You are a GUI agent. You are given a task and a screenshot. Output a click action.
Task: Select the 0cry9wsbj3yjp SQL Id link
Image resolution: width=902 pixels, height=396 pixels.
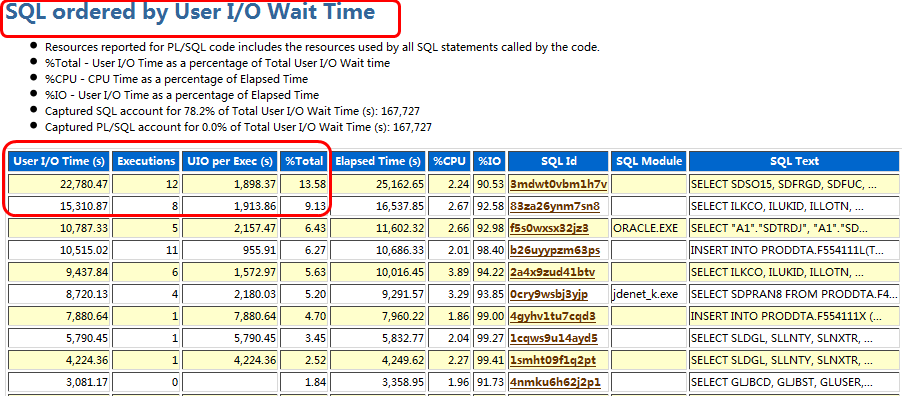(x=549, y=294)
